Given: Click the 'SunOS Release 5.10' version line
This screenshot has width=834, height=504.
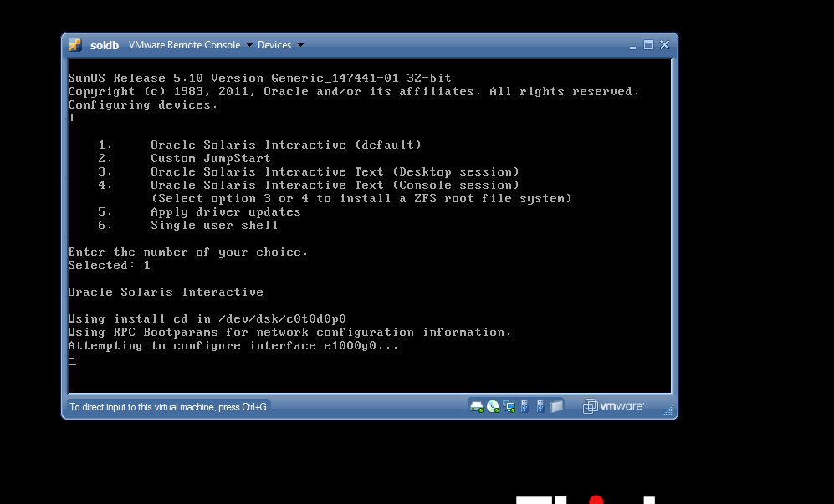Looking at the screenshot, I should (259, 79).
